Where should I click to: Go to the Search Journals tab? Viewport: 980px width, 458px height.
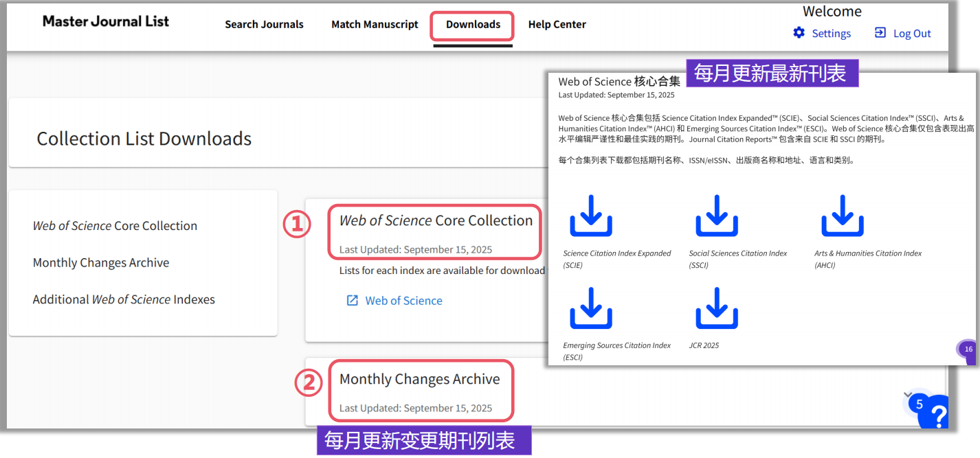tap(264, 25)
